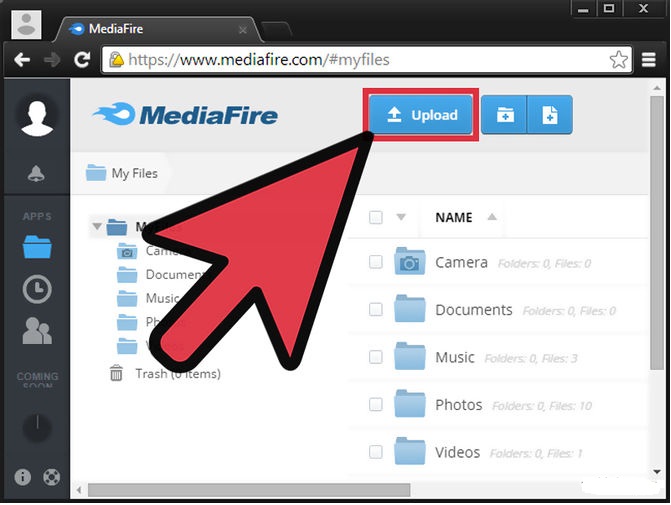This screenshot has height=505, width=671.
Task: Click the info icon in the sidebar
Action: coord(23,477)
